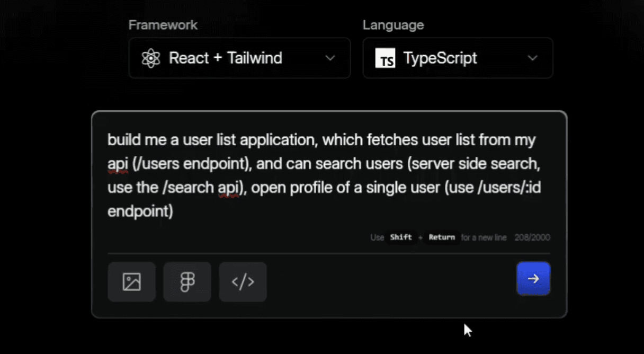Place cursor after the final "endpoint)" word
644x354 pixels.
coord(174,211)
